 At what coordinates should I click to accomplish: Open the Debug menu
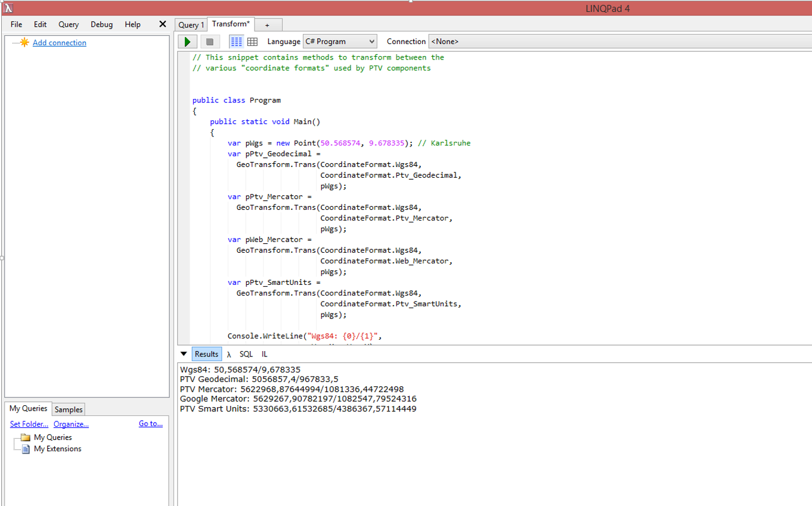pos(101,24)
